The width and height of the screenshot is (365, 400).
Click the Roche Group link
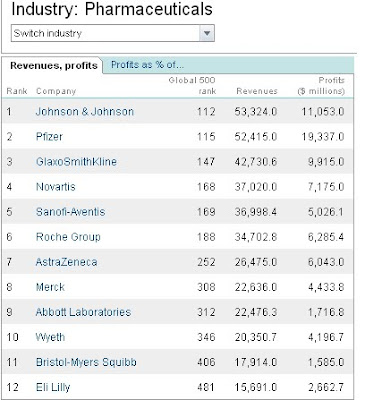tap(68, 237)
